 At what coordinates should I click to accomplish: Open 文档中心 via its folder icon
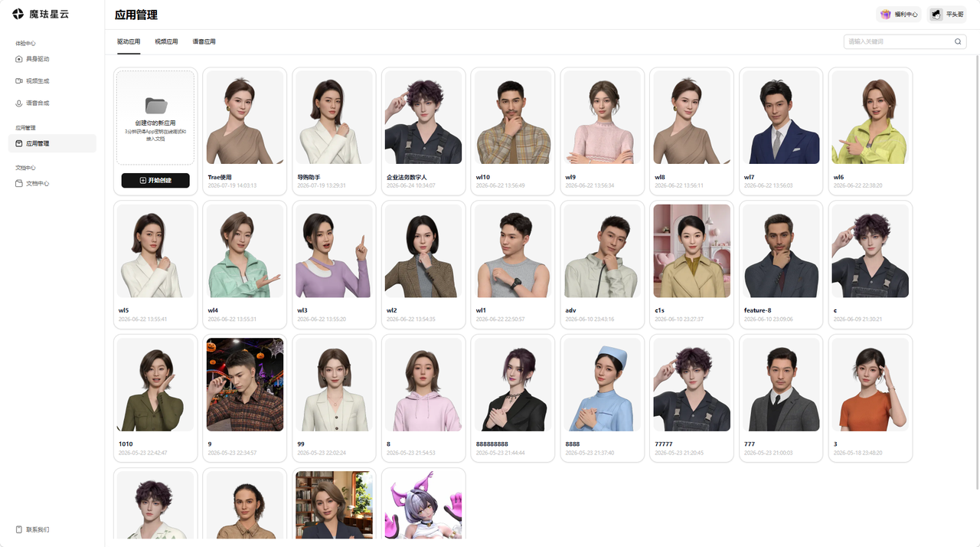tap(19, 183)
